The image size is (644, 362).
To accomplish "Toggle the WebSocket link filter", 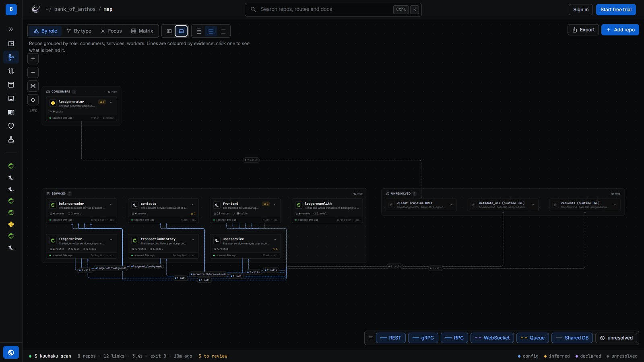I will (x=492, y=338).
